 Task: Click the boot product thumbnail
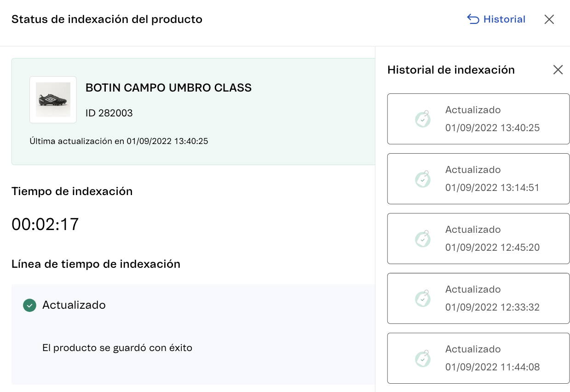tap(53, 99)
